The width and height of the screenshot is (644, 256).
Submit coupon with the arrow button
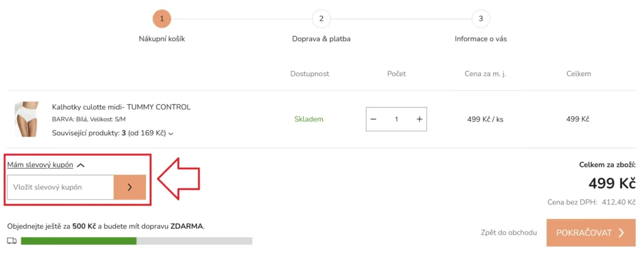point(130,187)
